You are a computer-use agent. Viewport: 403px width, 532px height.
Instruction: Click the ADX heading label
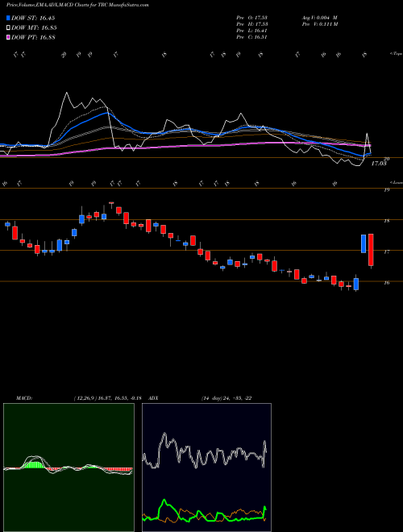(154, 398)
